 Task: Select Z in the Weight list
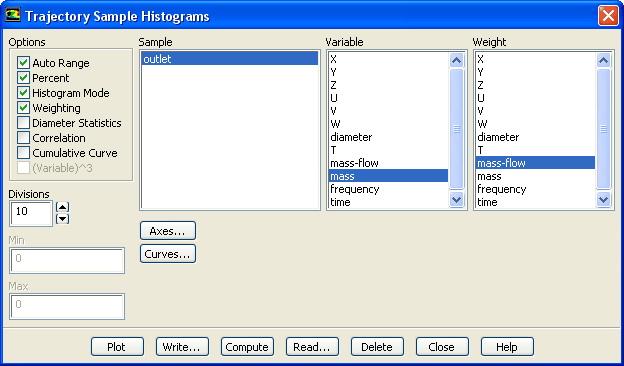(535, 85)
